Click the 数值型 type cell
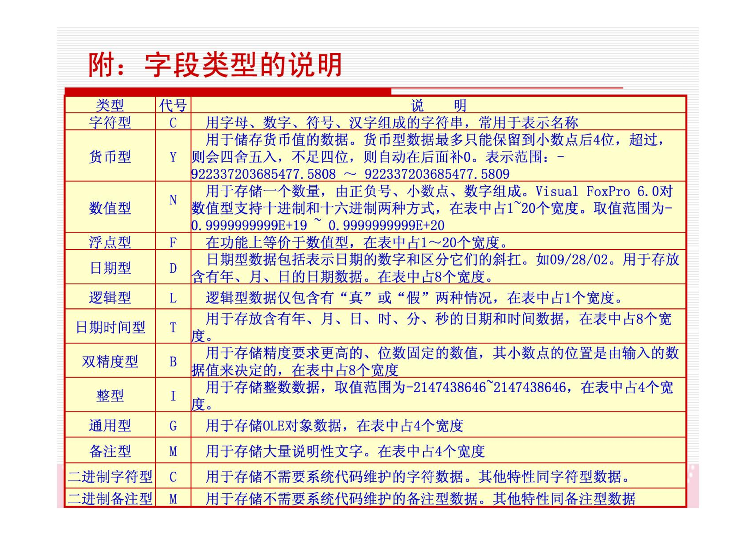The image size is (756, 535). tap(110, 208)
